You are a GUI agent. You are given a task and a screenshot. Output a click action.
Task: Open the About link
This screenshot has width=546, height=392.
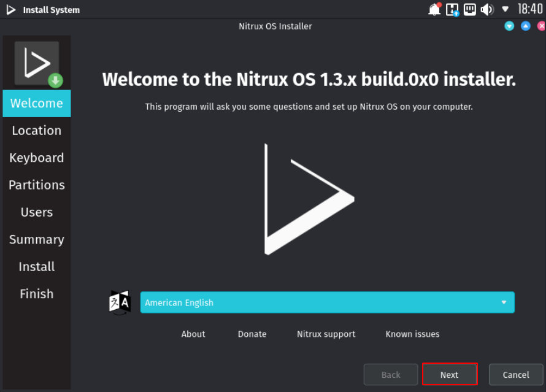coord(193,334)
